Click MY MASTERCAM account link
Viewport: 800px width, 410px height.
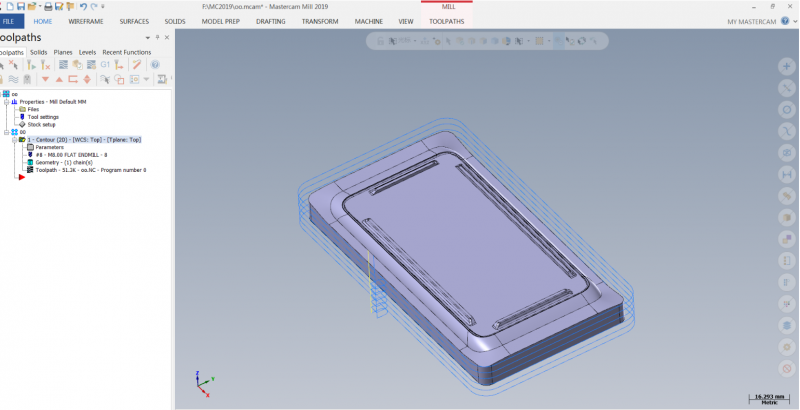759,21
